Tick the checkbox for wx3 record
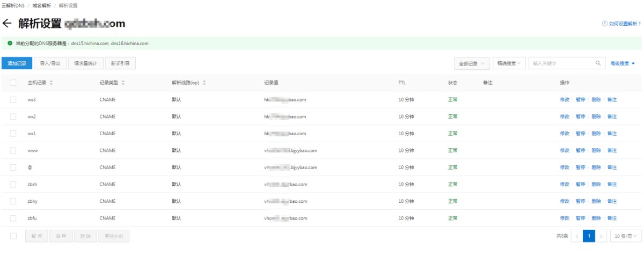Image resolution: width=644 pixels, height=256 pixels. click(x=13, y=100)
